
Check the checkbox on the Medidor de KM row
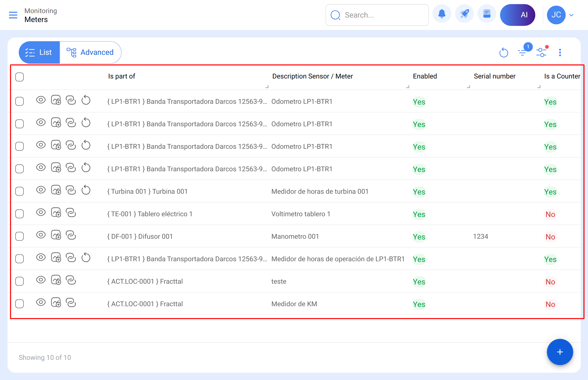pyautogui.click(x=19, y=303)
